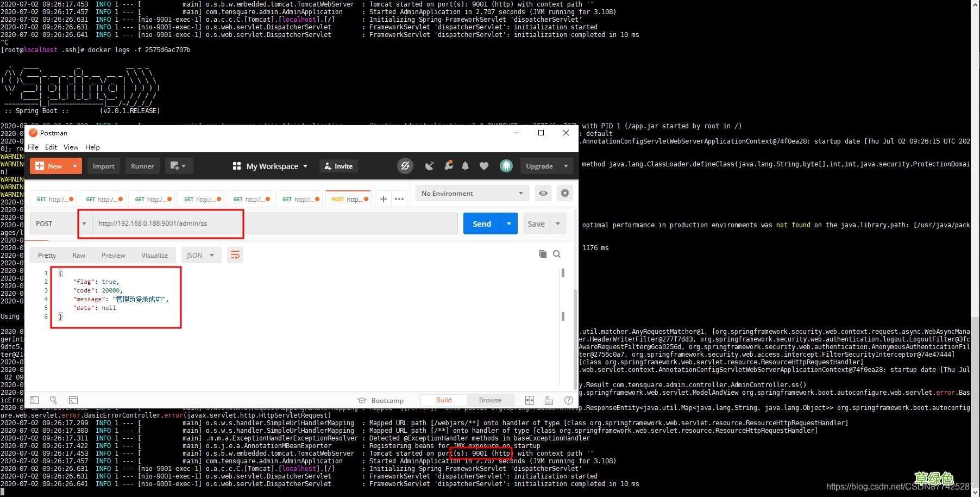Copy response body to clipboard icon
The width and height of the screenshot is (980, 497).
pos(542,254)
